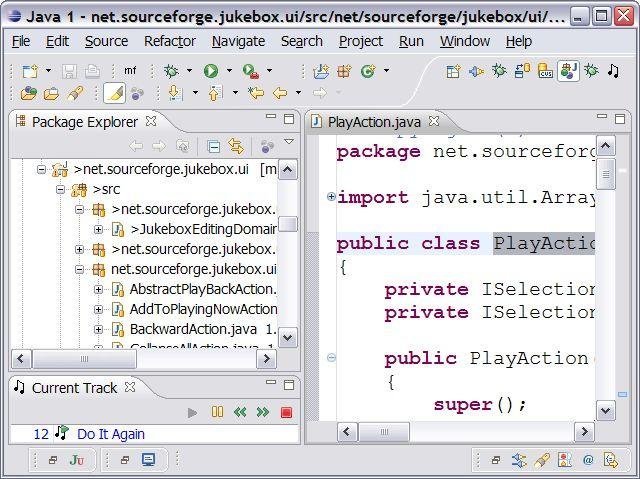The height and width of the screenshot is (479, 640).
Task: Open the External Tools dropdown arrow
Action: pos(269,71)
